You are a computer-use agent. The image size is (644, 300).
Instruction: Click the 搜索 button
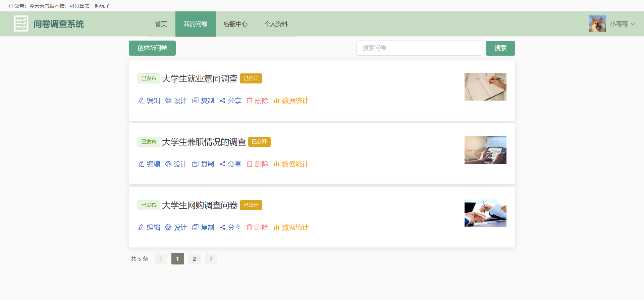500,48
